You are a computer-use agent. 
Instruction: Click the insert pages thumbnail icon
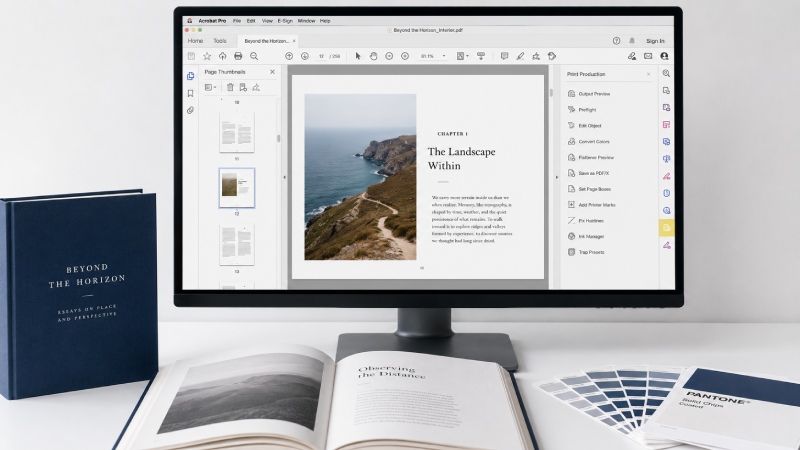(243, 88)
